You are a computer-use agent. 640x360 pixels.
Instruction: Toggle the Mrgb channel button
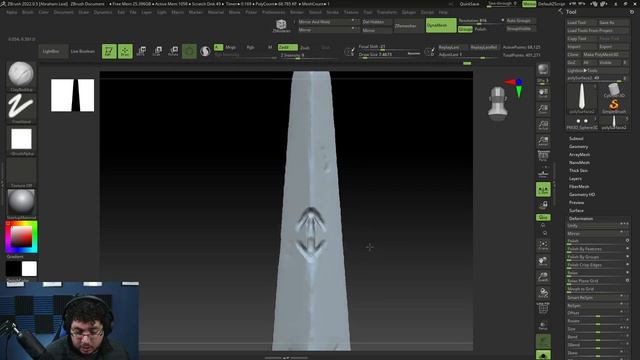230,47
